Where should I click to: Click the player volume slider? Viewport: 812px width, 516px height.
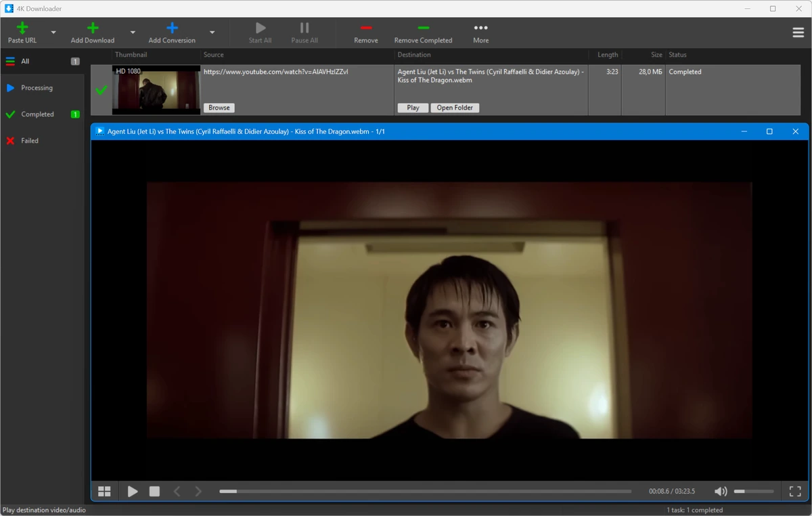(x=754, y=492)
